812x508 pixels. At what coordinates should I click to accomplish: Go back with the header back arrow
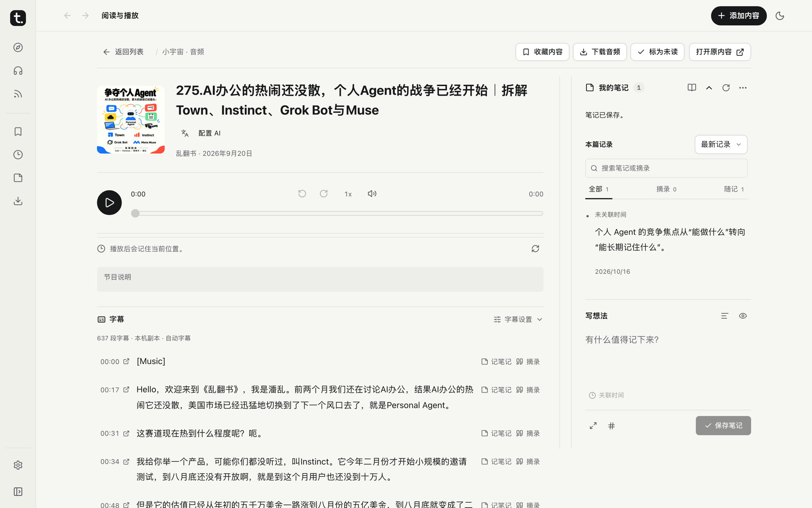click(x=67, y=15)
